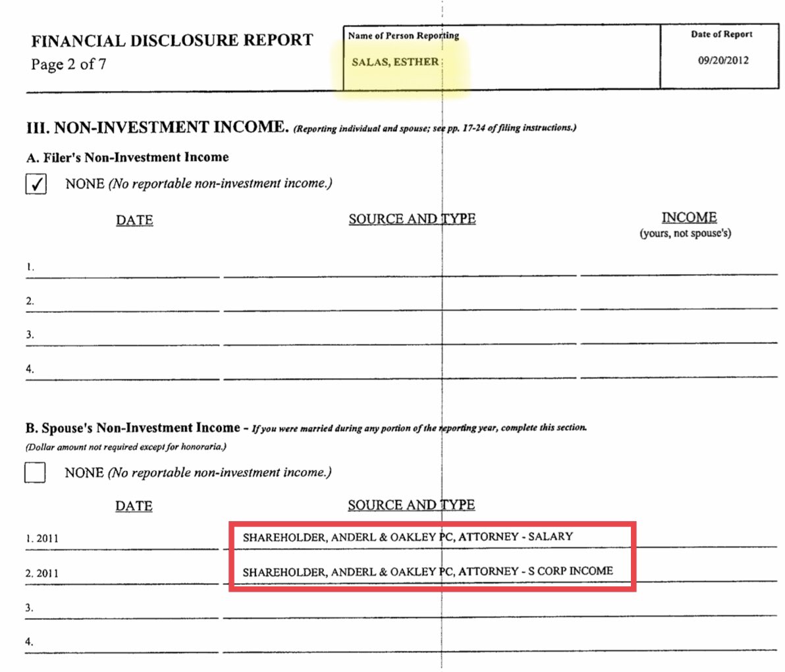This screenshot has height=672, width=785.
Task: Click the 'Page 2 of 7' text
Action: (68, 64)
